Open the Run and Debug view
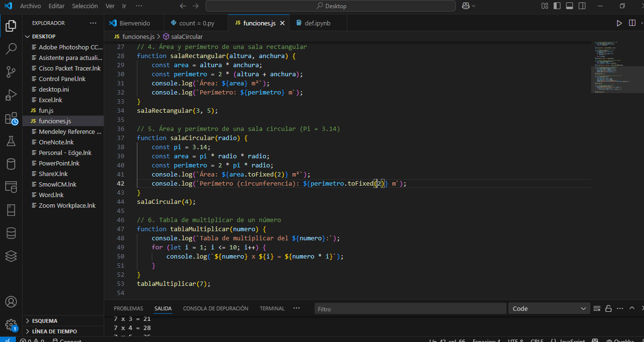644x342 pixels. click(x=11, y=95)
